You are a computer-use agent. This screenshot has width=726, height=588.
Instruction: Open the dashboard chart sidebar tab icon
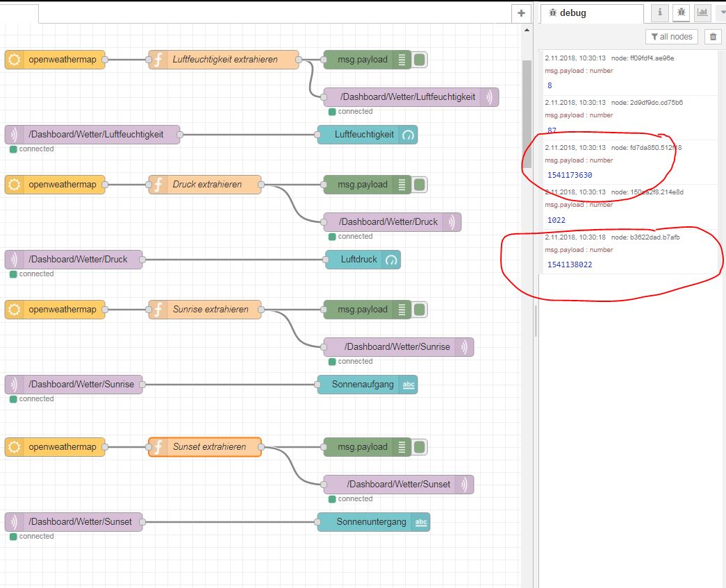pos(702,12)
